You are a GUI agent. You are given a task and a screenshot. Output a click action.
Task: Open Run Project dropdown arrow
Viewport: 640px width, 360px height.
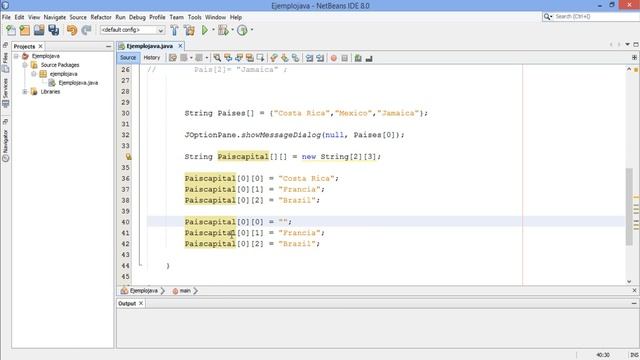213,30
